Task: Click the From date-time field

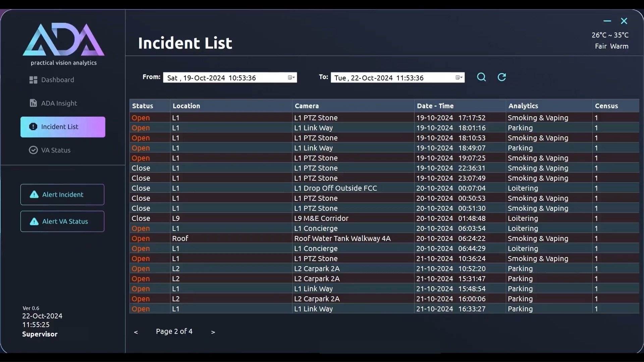Action: click(x=230, y=77)
